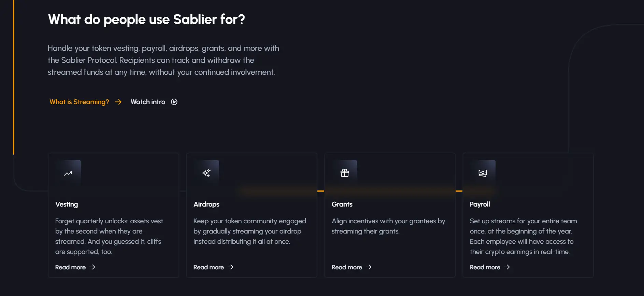Read more about Grants

pyautogui.click(x=347, y=267)
